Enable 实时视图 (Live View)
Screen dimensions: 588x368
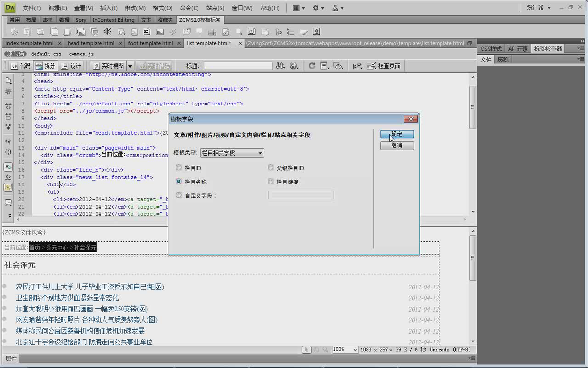point(112,65)
